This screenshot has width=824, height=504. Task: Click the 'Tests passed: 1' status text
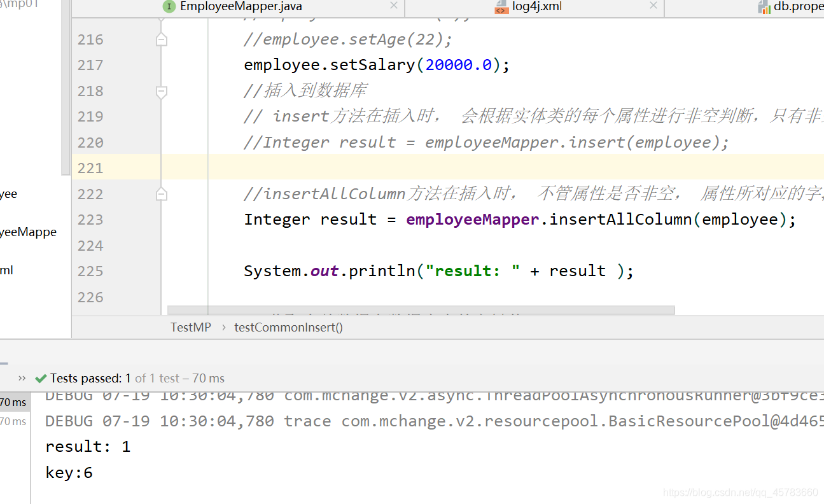(90, 378)
